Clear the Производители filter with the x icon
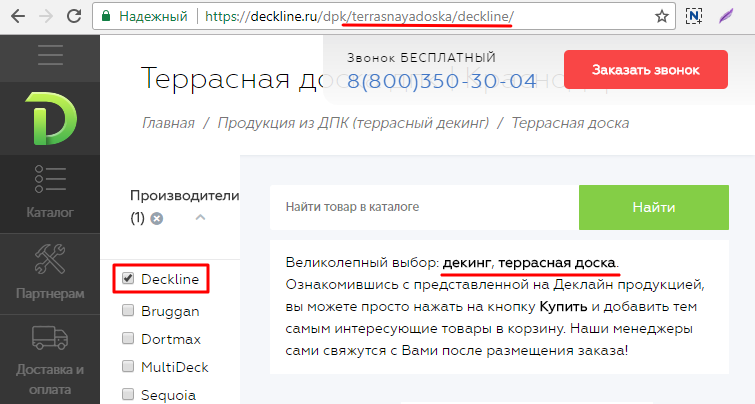755x404 pixels. click(156, 219)
